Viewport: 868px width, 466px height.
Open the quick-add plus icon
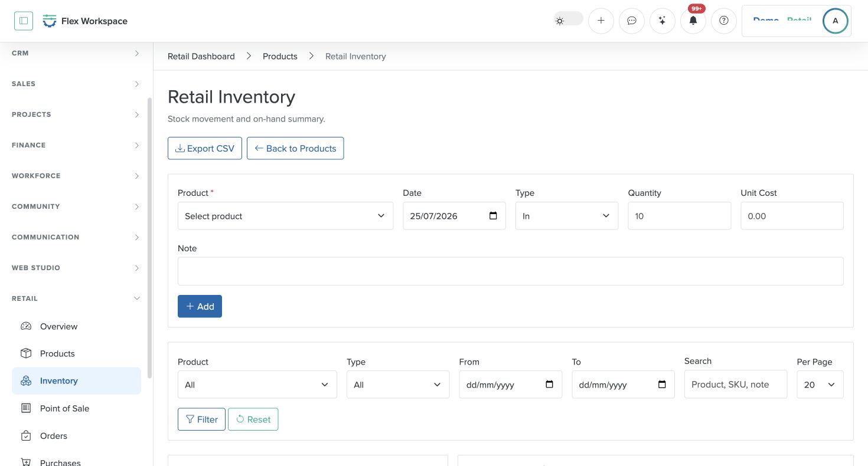(601, 21)
